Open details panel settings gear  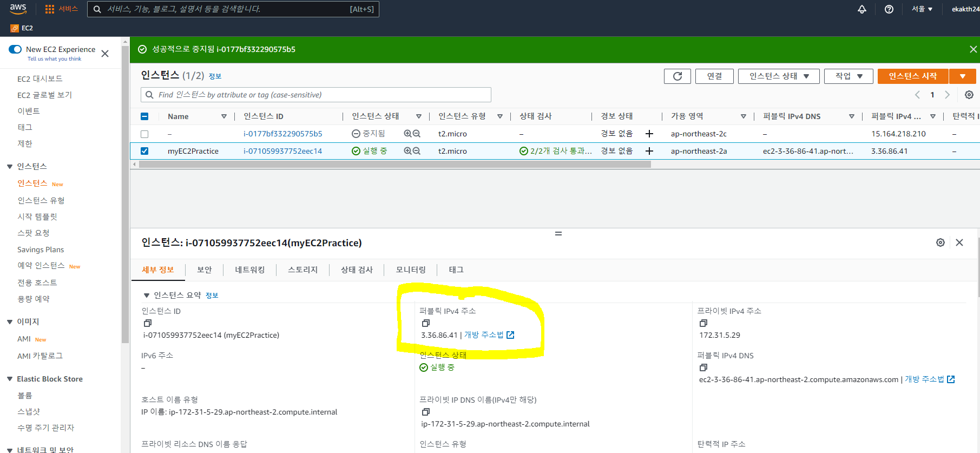tap(940, 242)
